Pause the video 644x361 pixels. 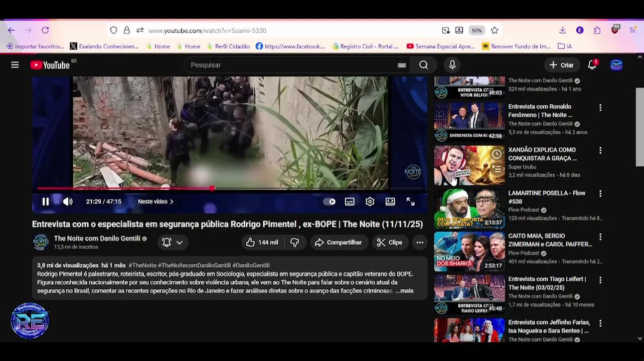tap(45, 202)
